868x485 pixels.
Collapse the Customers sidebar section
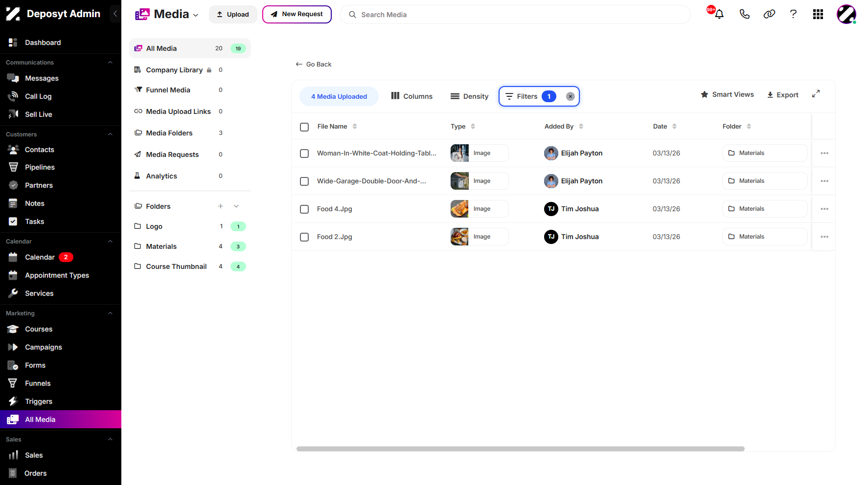(x=110, y=134)
